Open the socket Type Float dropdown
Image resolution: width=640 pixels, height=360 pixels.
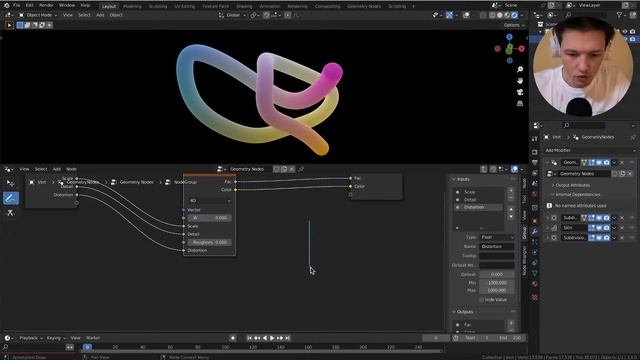pyautogui.click(x=496, y=237)
